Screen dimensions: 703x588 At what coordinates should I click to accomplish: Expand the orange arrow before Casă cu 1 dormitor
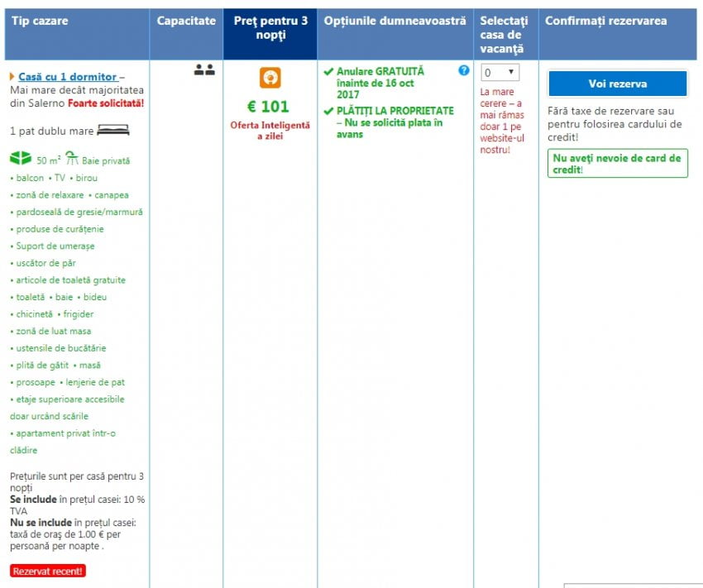12,77
